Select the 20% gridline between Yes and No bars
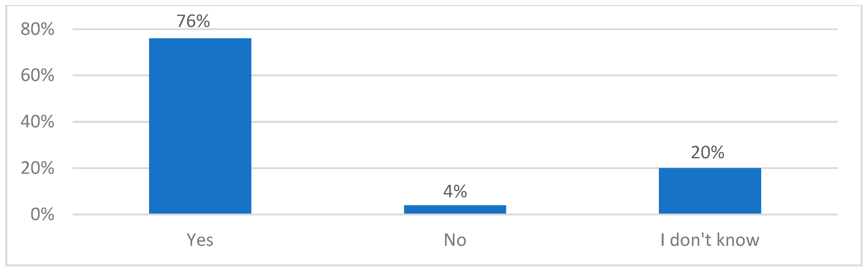868x271 pixels. (x=327, y=168)
